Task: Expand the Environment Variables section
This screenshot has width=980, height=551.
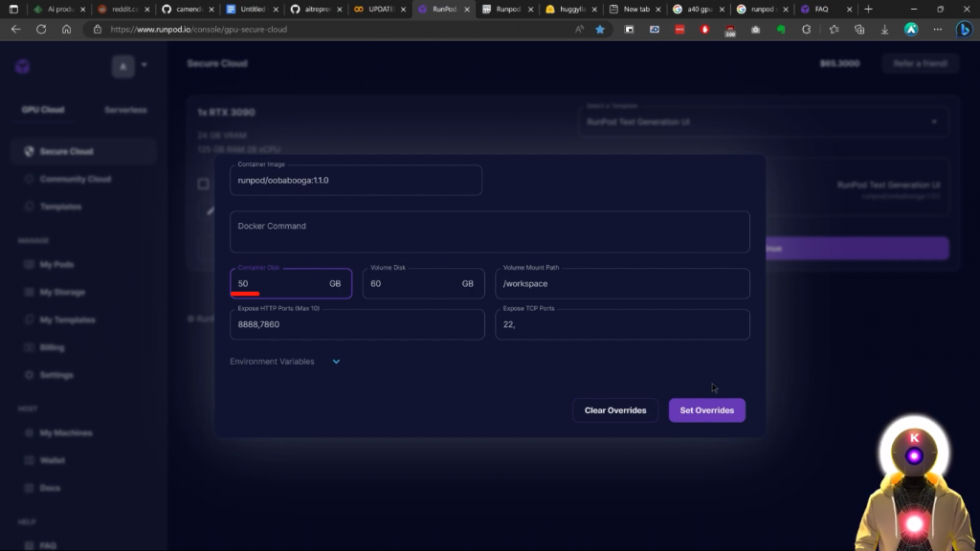Action: 285,362
